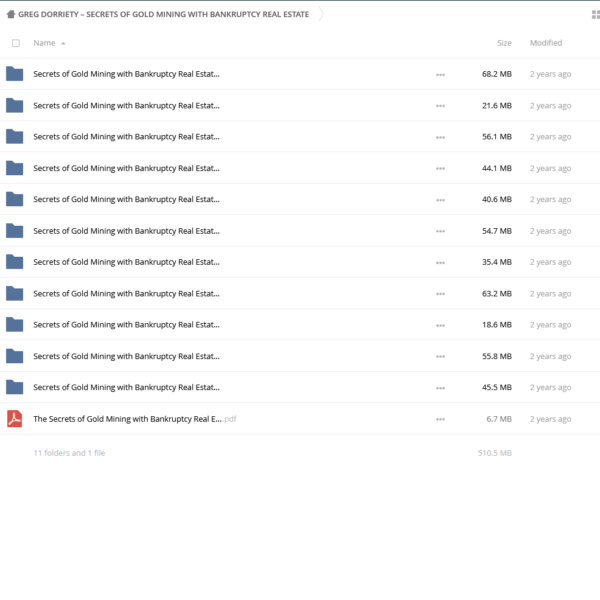Screen dimensions: 600x600
Task: Open the folder name in the 63.2 MB row
Action: click(x=126, y=293)
